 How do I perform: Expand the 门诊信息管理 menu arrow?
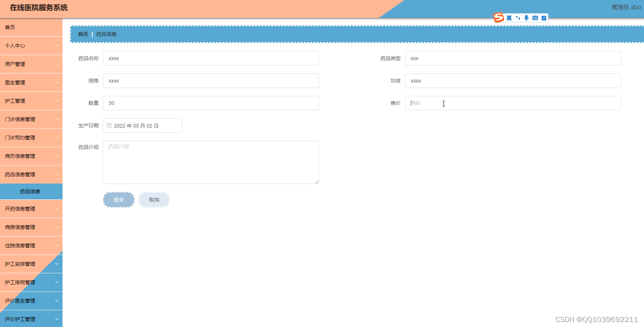point(57,119)
